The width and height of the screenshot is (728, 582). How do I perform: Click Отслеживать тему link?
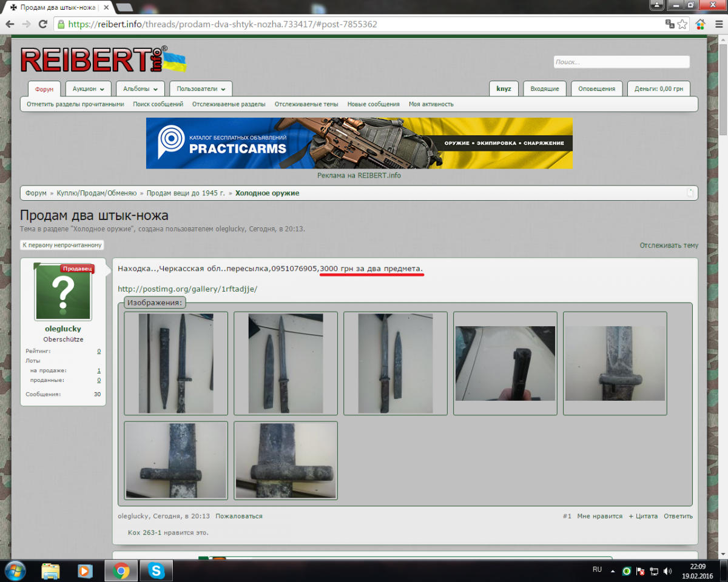(669, 246)
